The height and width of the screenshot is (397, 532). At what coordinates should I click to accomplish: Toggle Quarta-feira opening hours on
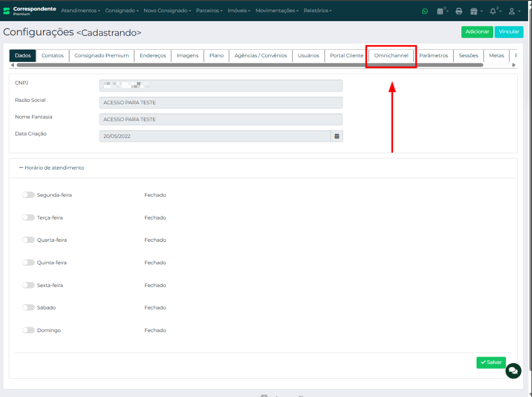point(28,240)
